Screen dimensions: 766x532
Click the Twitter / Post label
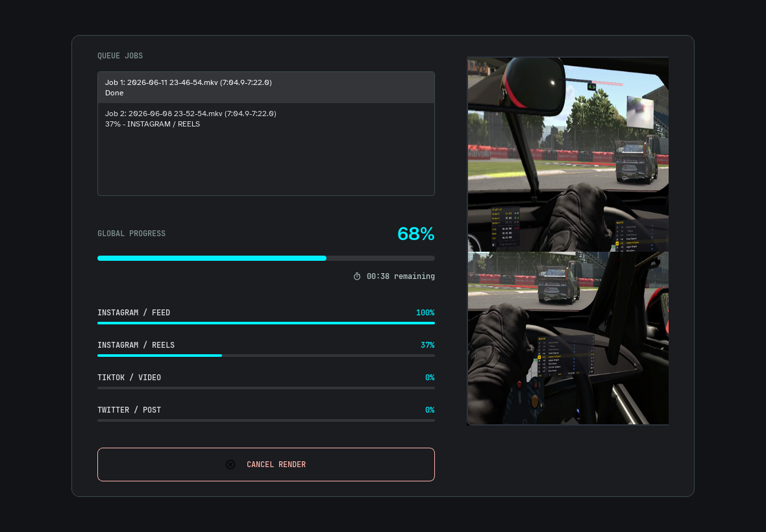click(x=129, y=410)
